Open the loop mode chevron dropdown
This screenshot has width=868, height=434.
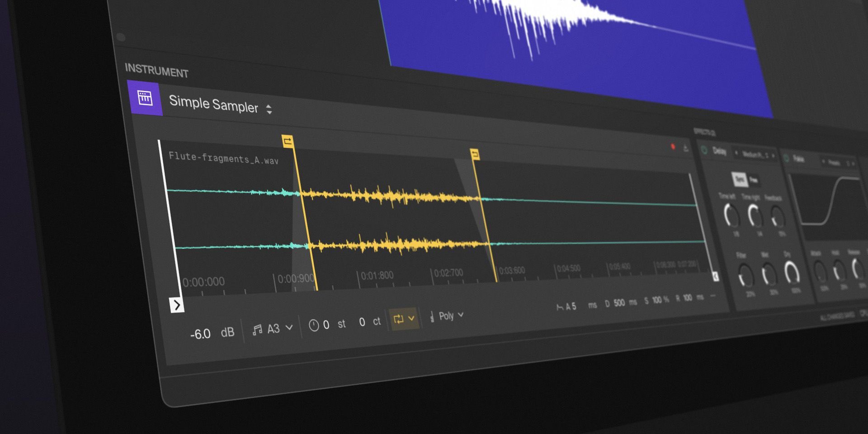point(411,318)
